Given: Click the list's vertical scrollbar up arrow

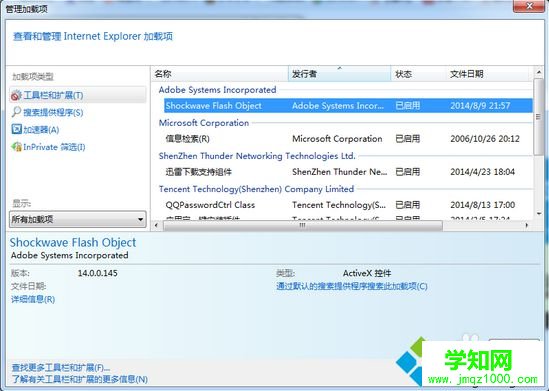Looking at the screenshot, I should tap(539, 72).
